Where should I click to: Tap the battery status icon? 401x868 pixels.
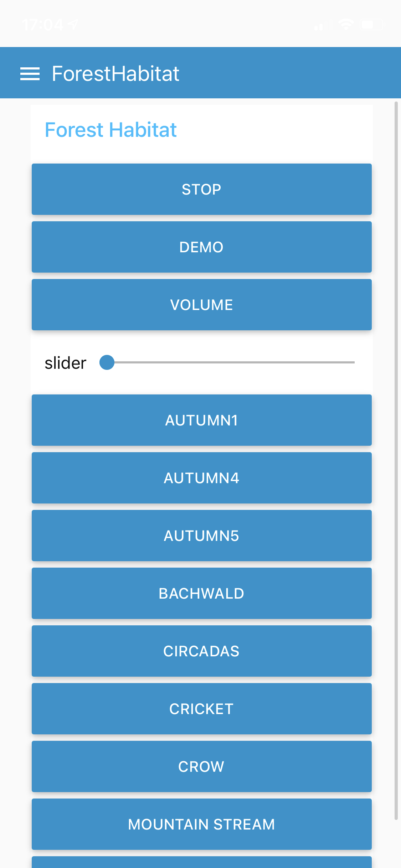[x=372, y=25]
